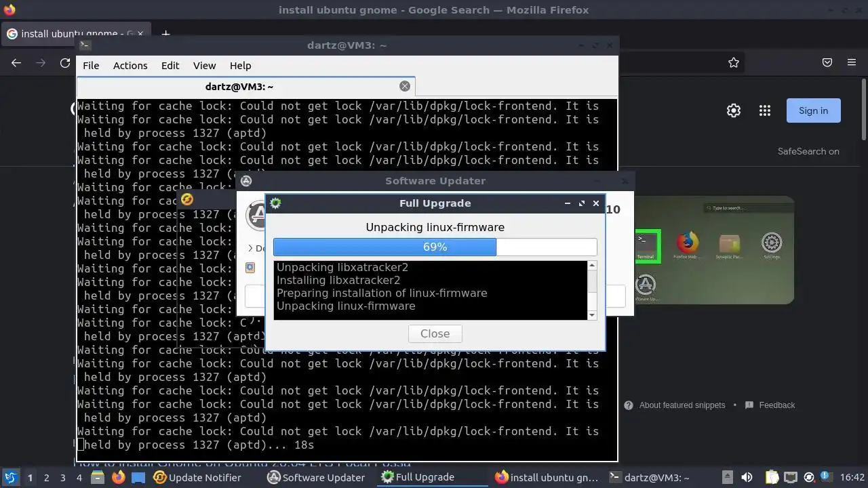Open Google apps grid
This screenshot has height=488, width=868.
point(765,110)
